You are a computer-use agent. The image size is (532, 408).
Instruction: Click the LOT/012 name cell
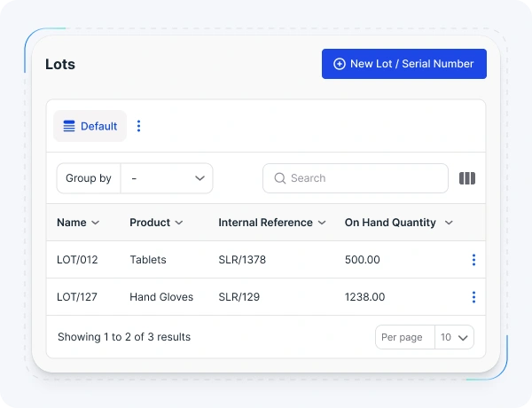tap(77, 260)
